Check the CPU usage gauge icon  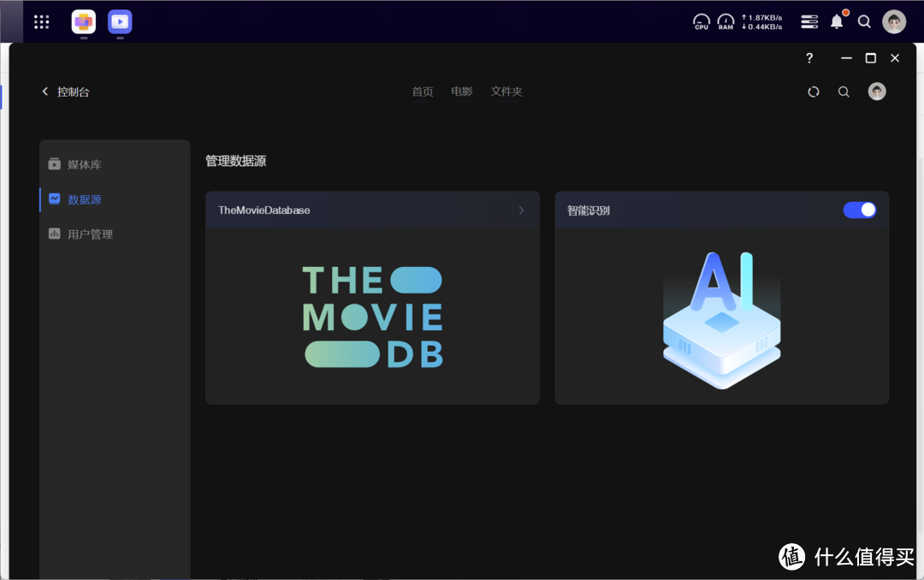(x=702, y=22)
